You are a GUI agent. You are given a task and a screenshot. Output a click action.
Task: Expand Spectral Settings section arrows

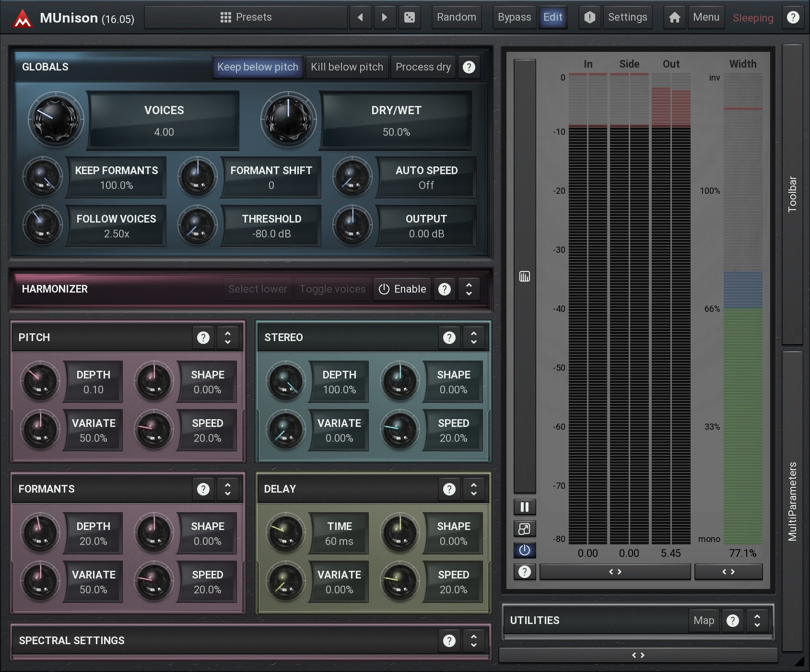point(474,641)
